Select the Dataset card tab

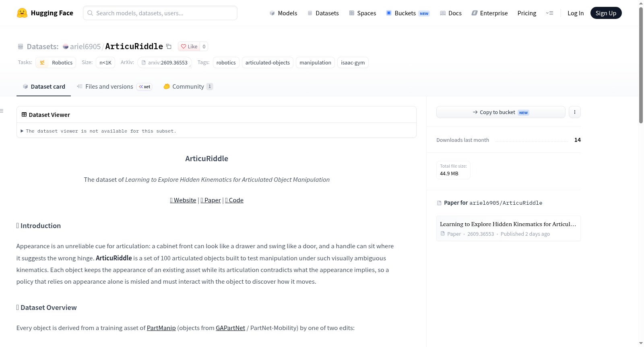click(x=44, y=87)
